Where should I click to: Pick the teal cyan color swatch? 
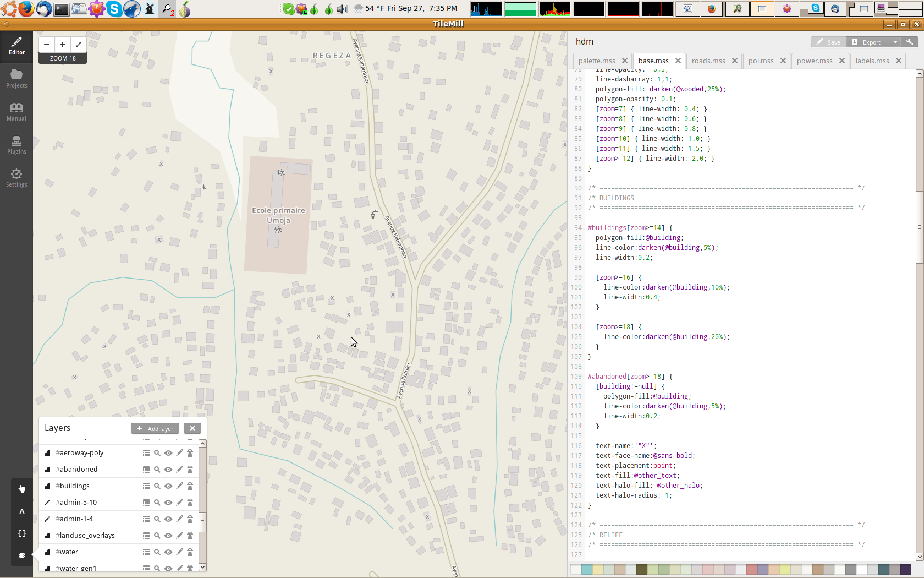587,569
